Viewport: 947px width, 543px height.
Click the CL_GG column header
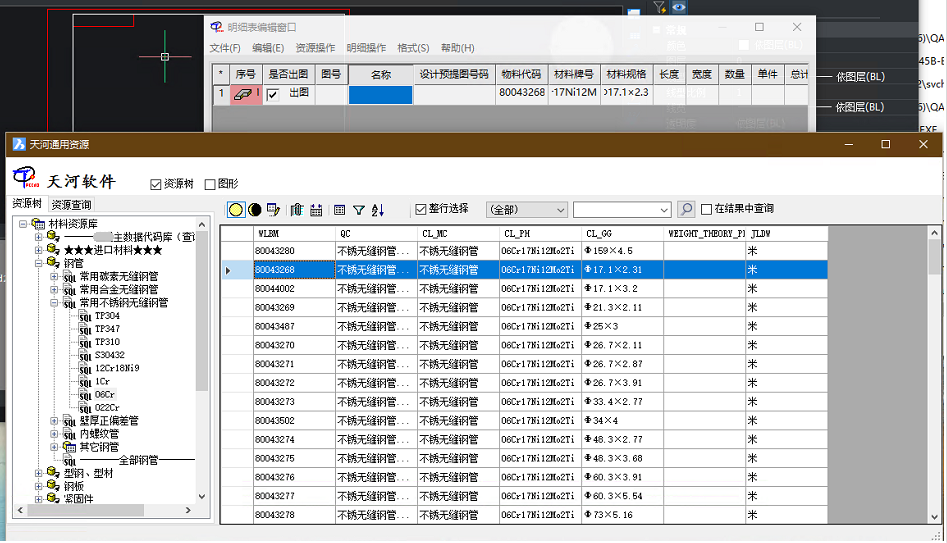pos(623,234)
